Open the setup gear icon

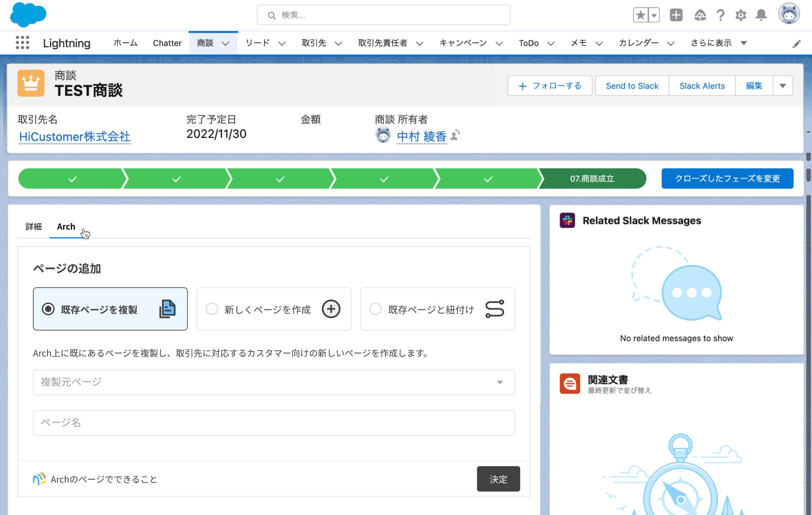click(740, 15)
